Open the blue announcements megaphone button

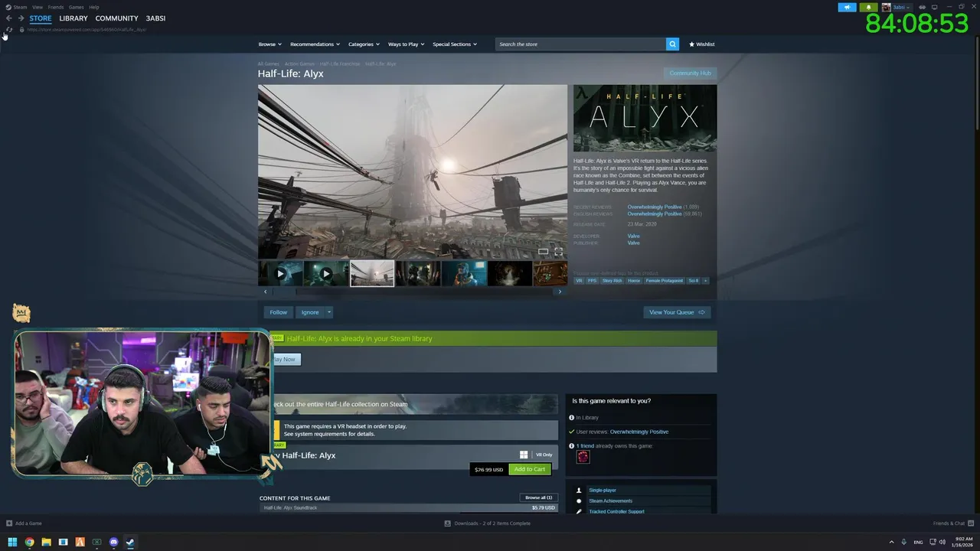click(x=847, y=7)
